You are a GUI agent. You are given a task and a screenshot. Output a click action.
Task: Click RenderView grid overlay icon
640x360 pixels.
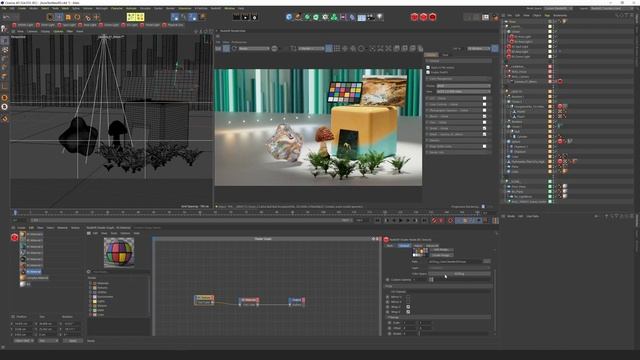click(337, 49)
